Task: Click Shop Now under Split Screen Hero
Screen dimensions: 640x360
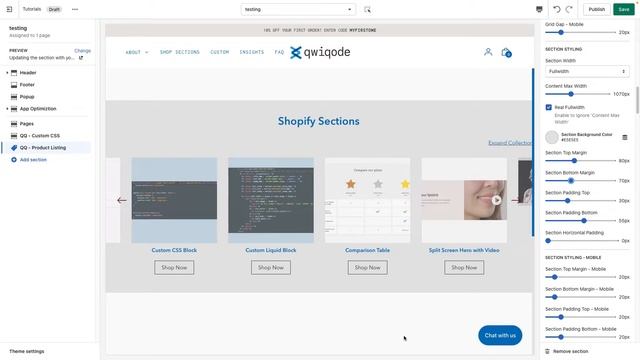Action: pos(464,267)
